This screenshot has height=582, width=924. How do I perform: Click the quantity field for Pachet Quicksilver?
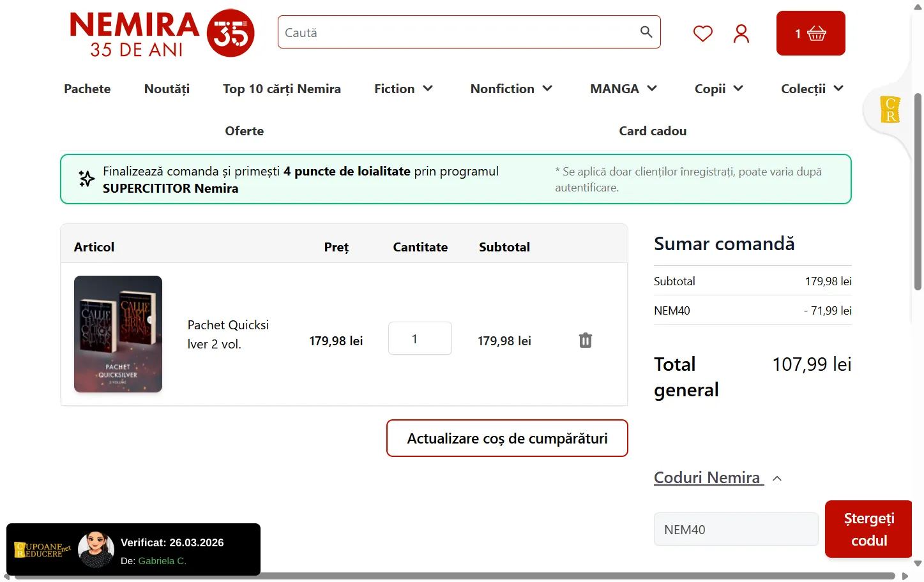pos(420,339)
